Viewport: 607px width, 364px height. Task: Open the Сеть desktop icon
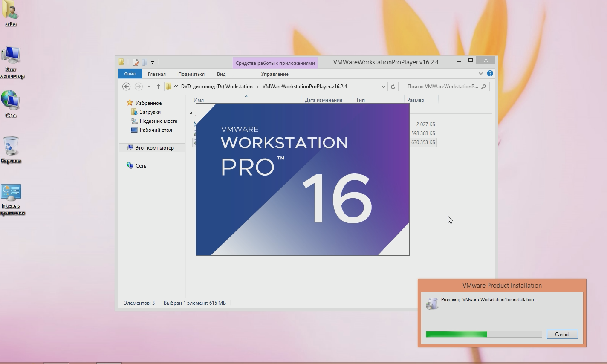click(11, 104)
